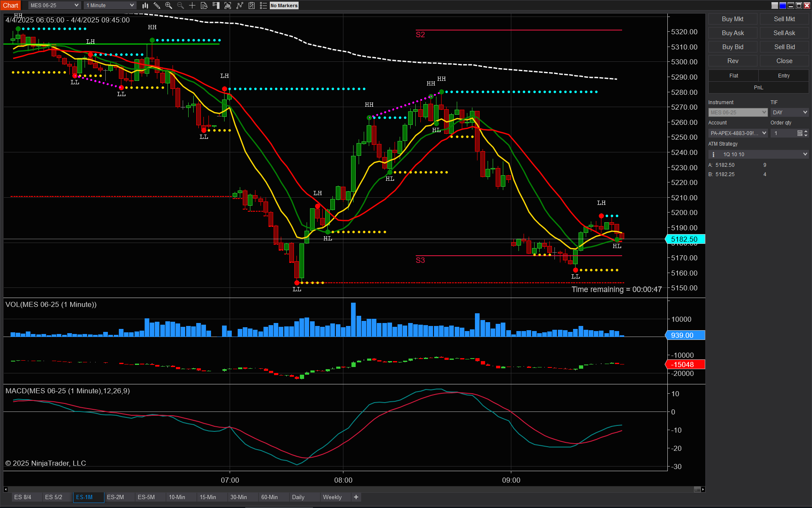Open the bar type chart style icon
The image size is (812, 508).
click(145, 6)
